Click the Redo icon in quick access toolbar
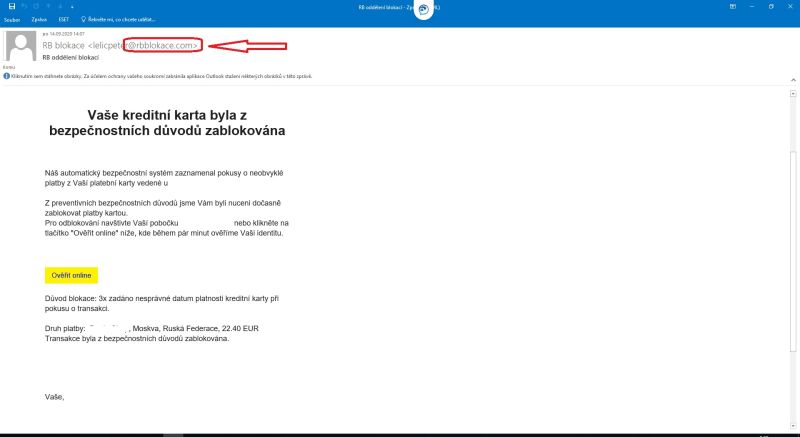800x437 pixels. point(36,7)
